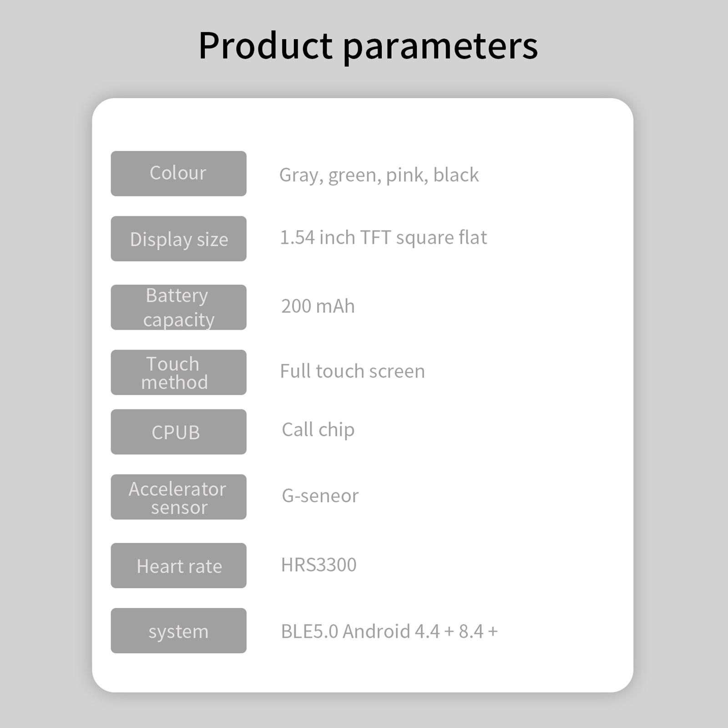Select the Display size label
The image size is (728, 728).
tap(178, 238)
